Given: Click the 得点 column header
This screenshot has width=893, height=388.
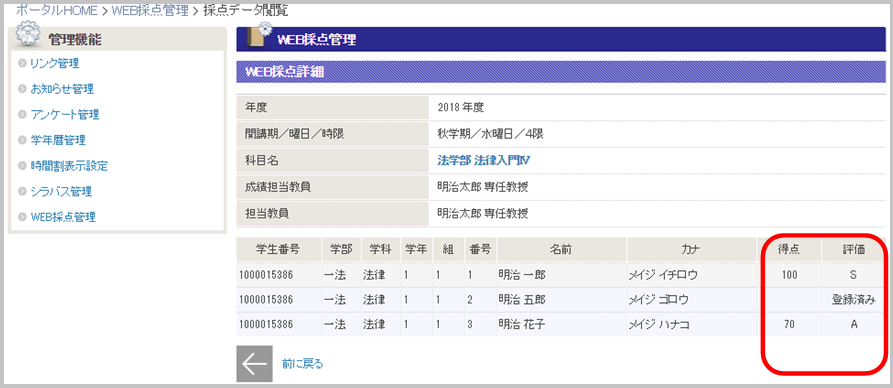Looking at the screenshot, I should [x=789, y=250].
